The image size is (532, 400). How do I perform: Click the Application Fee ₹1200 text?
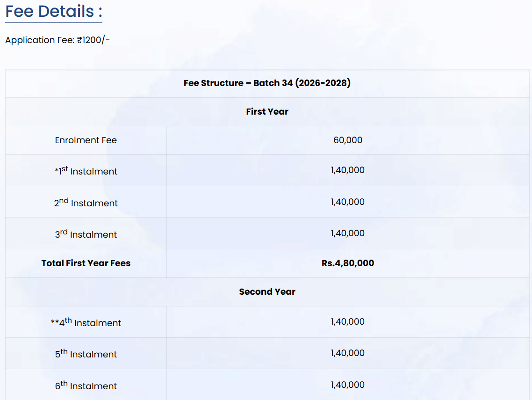tap(58, 40)
